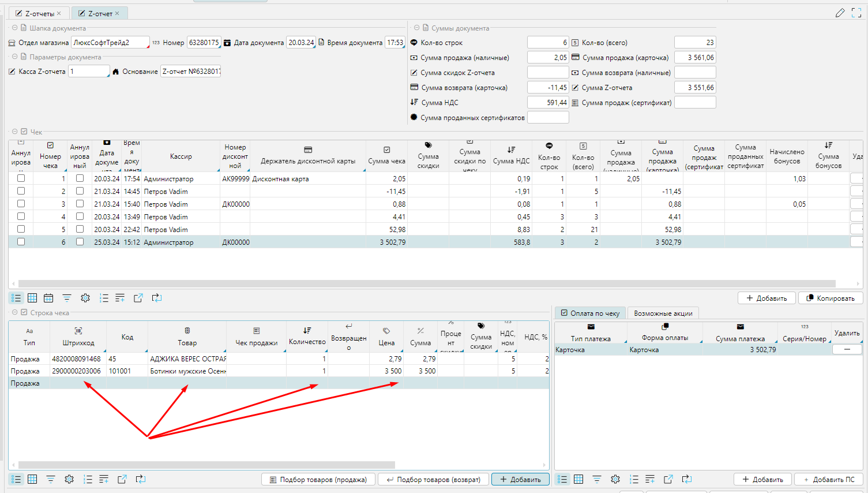868x493 pixels.
Task: Click the pencil edit icon at top right
Action: [x=840, y=13]
